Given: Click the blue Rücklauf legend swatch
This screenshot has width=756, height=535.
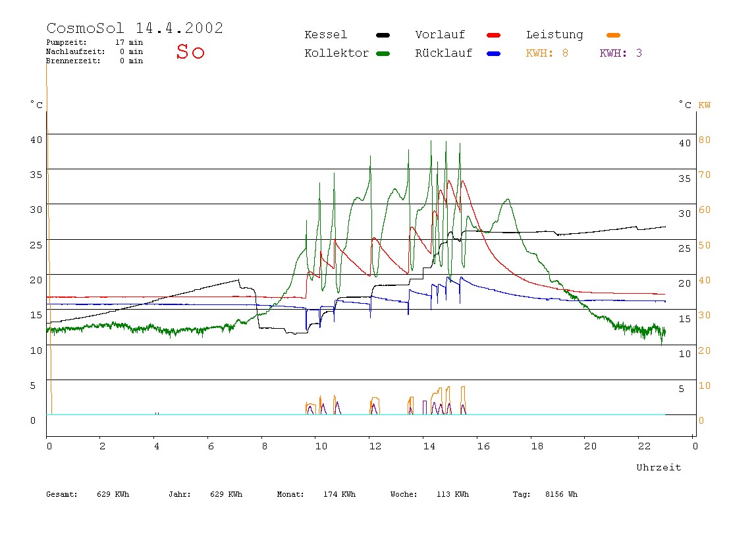Looking at the screenshot, I should click(x=494, y=53).
